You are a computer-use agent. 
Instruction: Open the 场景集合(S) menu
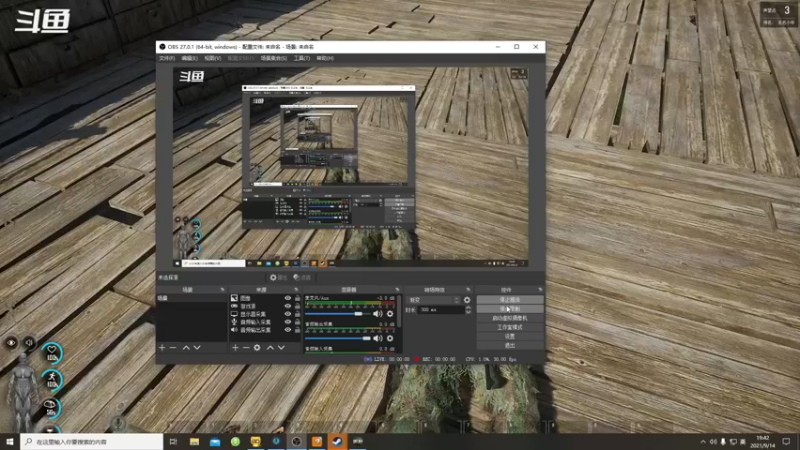coord(273,58)
